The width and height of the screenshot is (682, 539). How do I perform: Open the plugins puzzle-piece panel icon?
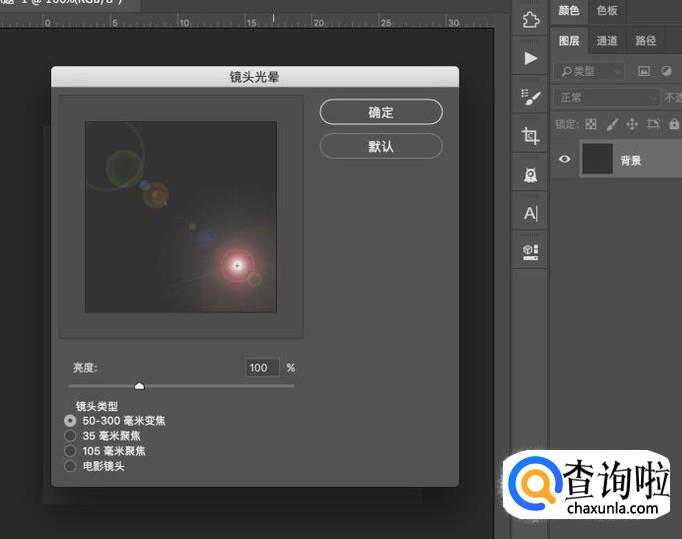530,20
